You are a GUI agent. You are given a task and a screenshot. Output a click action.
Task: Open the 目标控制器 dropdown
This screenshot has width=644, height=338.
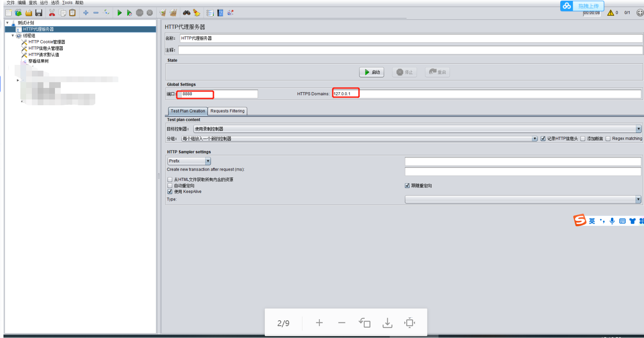point(417,129)
